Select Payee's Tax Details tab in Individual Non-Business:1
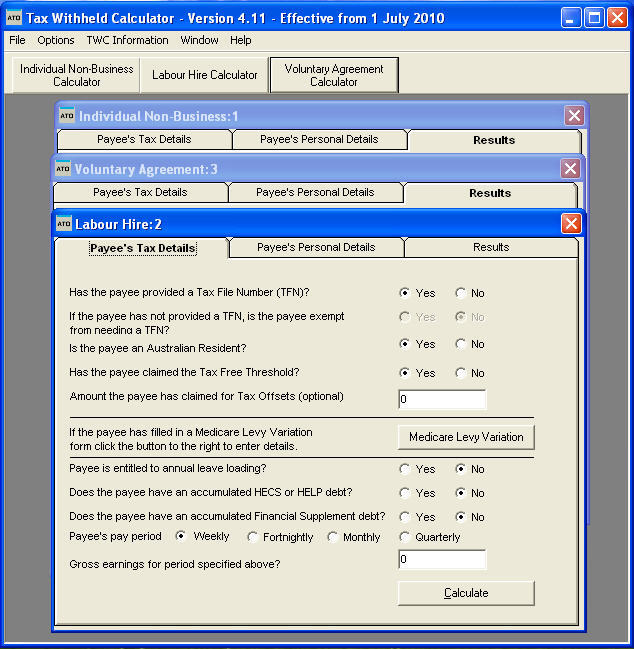 (144, 139)
